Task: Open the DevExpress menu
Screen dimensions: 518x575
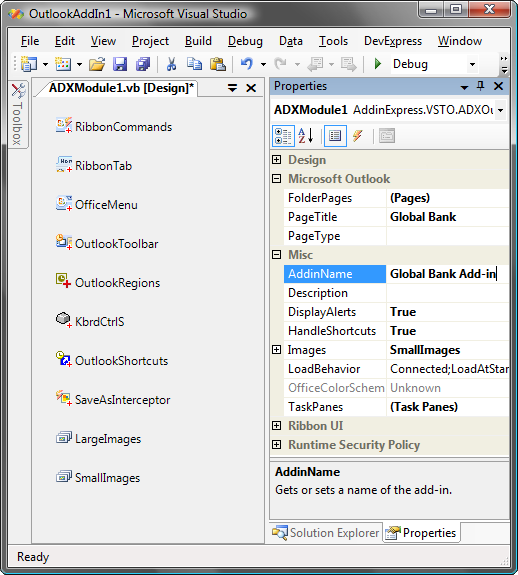Action: point(393,41)
